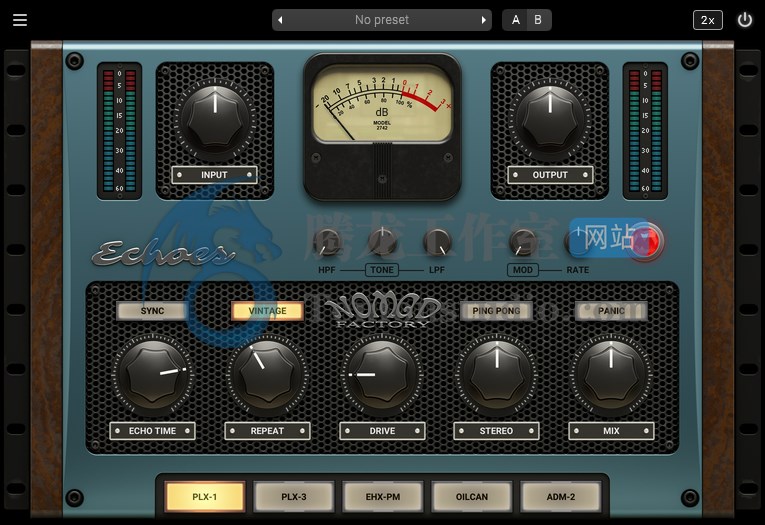Open the hamburger menu

20,20
